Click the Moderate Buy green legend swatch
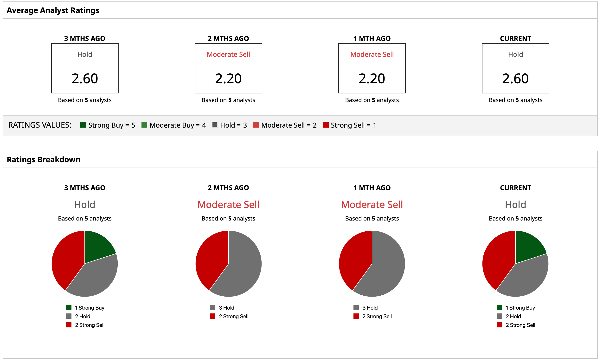Image resolution: width=603 pixels, height=364 pixels. [144, 125]
